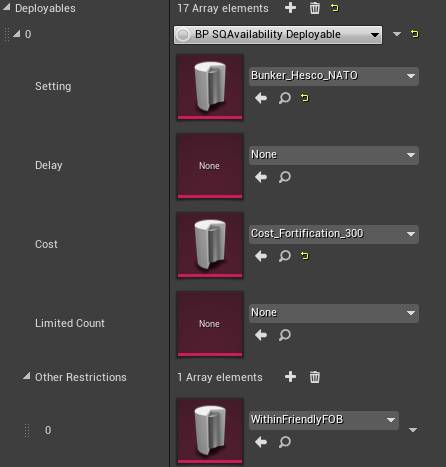The image size is (446, 467).
Task: Click the Limited Count None thumbnail
Action: coord(210,324)
